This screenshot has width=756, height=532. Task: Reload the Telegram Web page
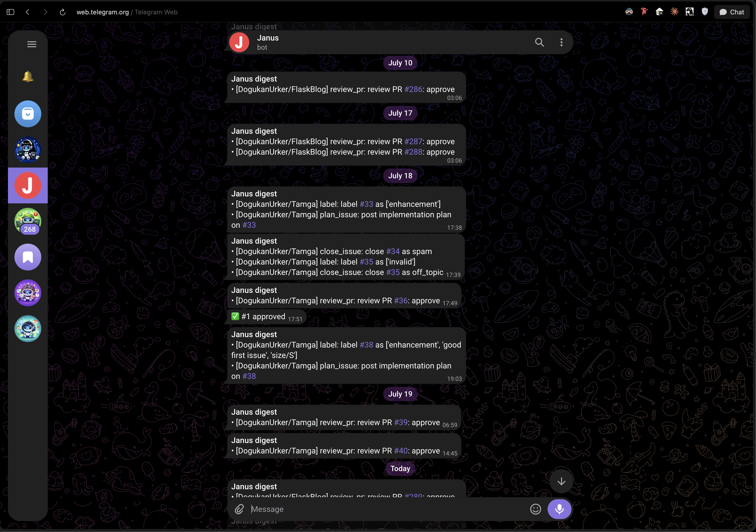[x=63, y=12]
